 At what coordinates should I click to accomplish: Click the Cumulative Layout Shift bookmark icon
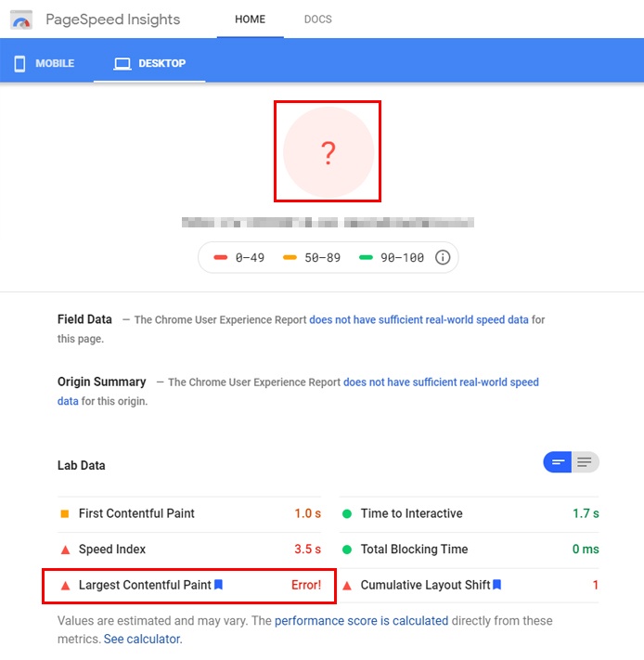(x=496, y=584)
